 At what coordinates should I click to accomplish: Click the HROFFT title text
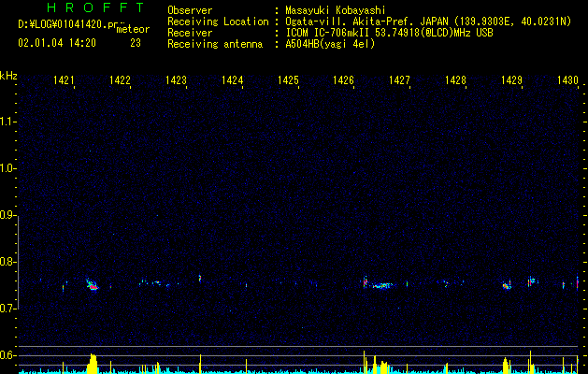point(96,7)
